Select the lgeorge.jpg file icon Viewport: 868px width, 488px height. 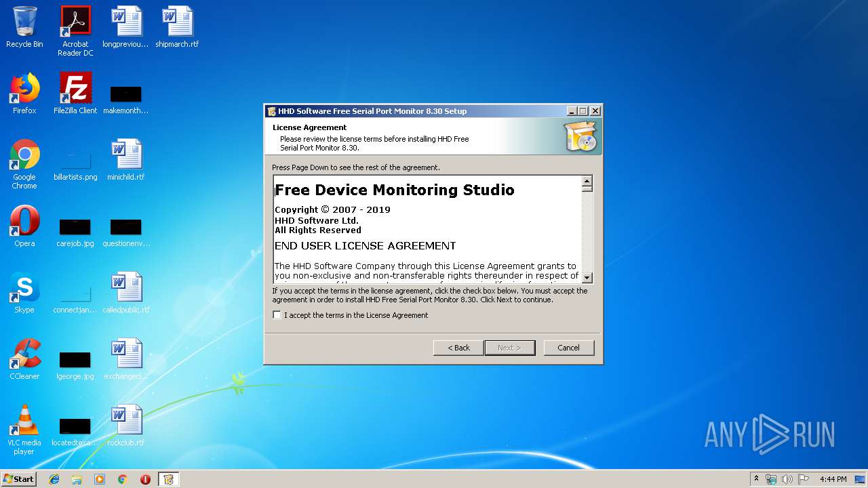pyautogui.click(x=75, y=365)
